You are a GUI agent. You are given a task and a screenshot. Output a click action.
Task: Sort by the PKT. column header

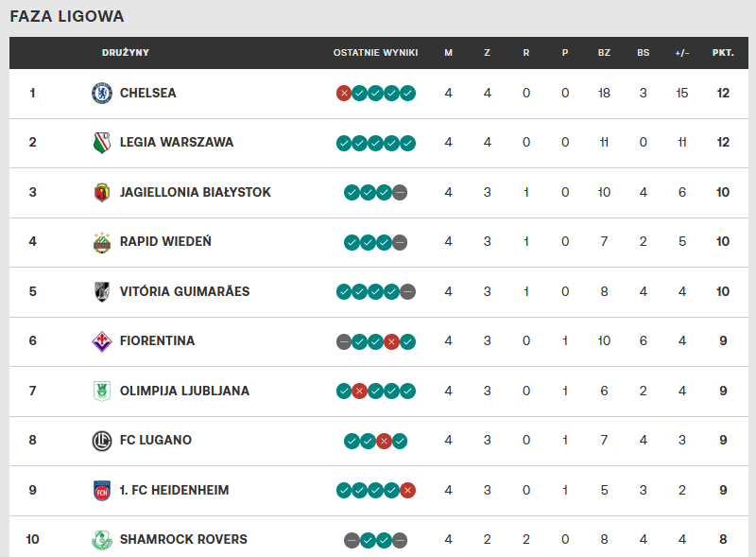[723, 53]
